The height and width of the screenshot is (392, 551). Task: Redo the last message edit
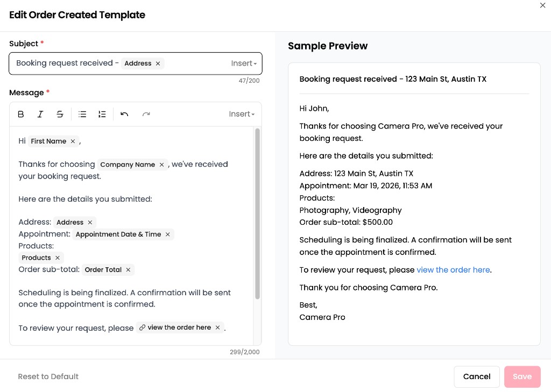click(146, 114)
